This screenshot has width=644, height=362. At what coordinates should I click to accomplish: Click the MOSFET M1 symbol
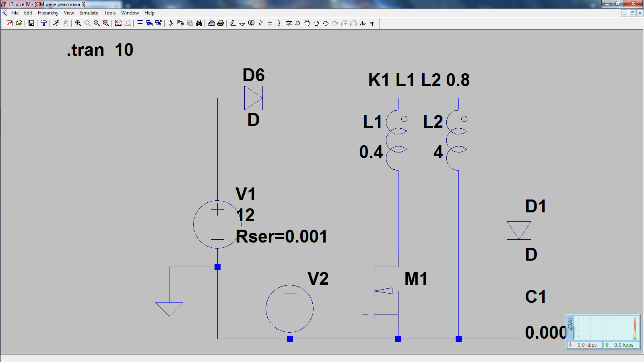(x=382, y=290)
